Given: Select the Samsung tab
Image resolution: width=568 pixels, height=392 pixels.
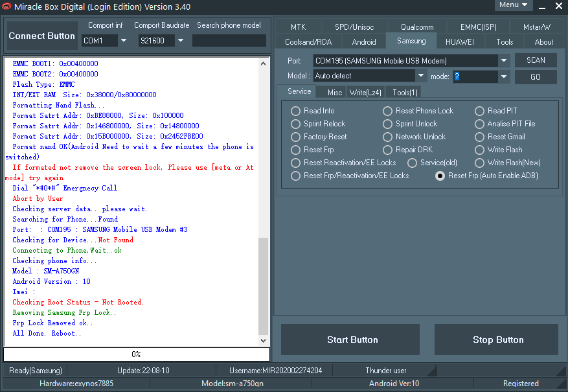Looking at the screenshot, I should click(x=411, y=41).
